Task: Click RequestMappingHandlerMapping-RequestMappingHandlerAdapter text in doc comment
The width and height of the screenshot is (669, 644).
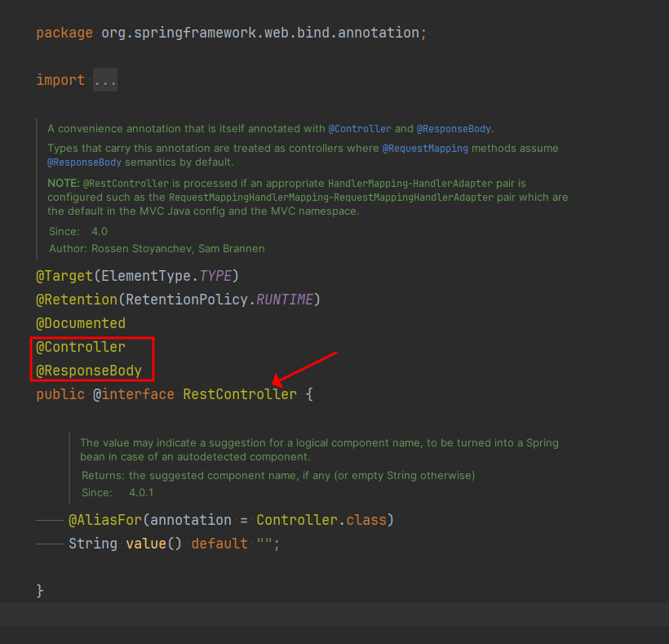Action: (331, 198)
